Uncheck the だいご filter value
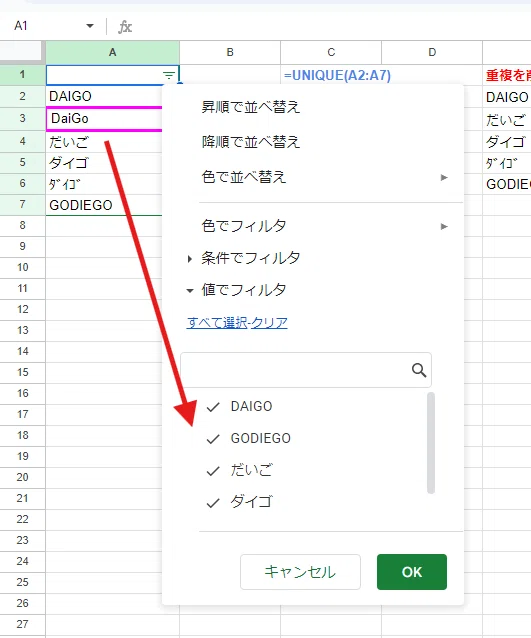The image size is (531, 638). tap(213, 471)
